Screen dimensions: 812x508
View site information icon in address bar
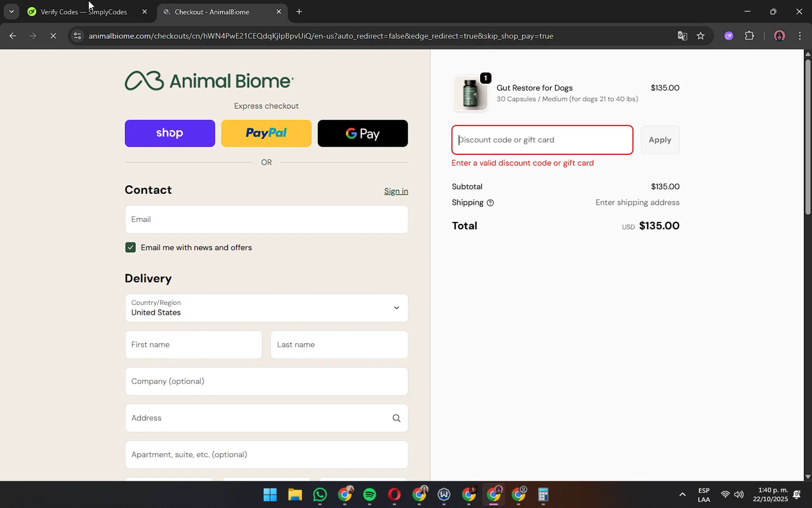(x=77, y=36)
